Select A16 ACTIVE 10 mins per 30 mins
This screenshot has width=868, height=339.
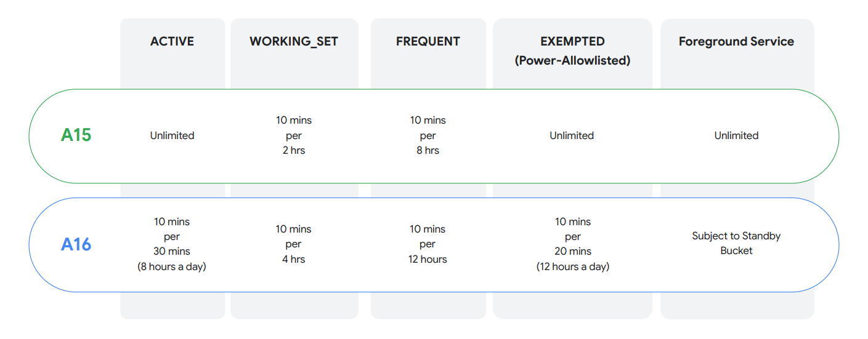click(172, 236)
